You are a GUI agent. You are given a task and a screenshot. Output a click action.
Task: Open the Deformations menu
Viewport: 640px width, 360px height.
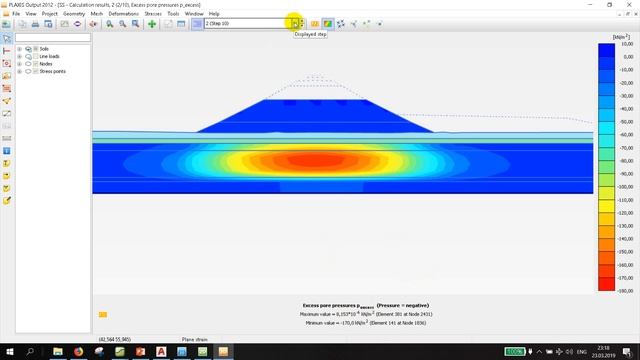[124, 13]
